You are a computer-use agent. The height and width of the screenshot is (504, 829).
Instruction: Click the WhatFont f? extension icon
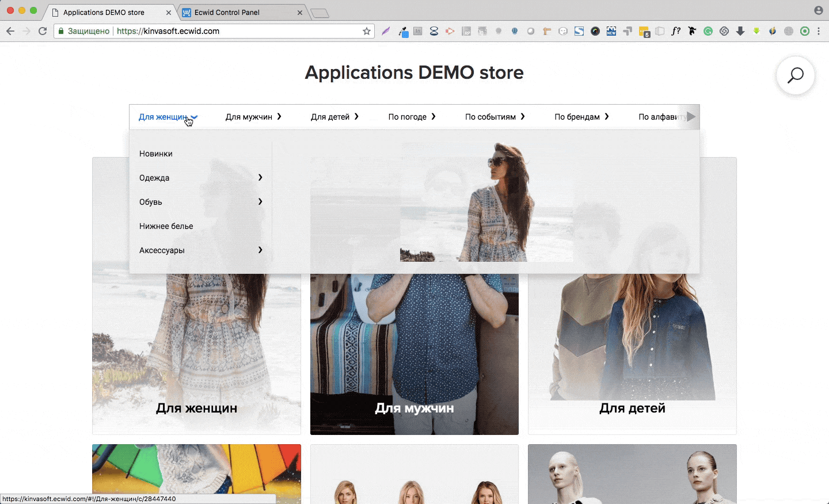point(676,31)
